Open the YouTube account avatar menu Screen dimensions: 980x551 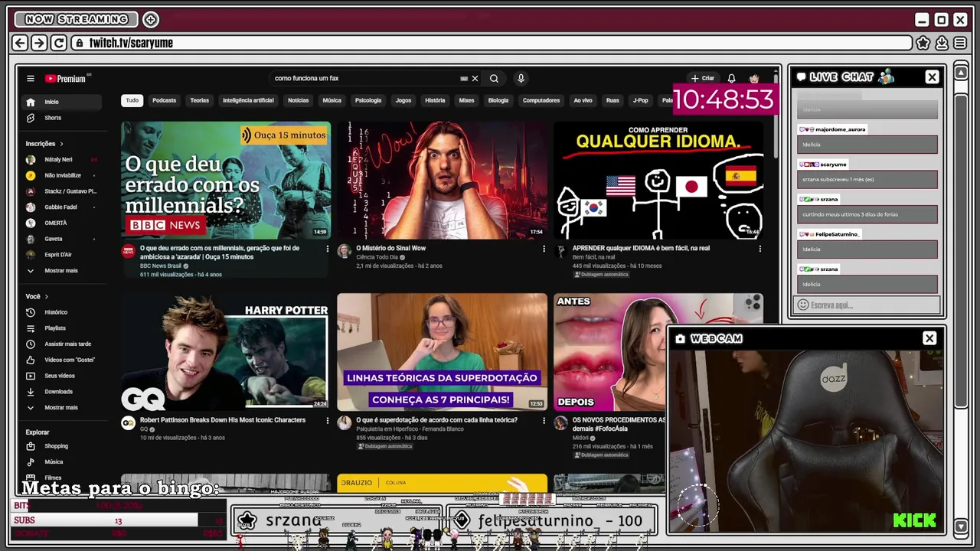(754, 78)
